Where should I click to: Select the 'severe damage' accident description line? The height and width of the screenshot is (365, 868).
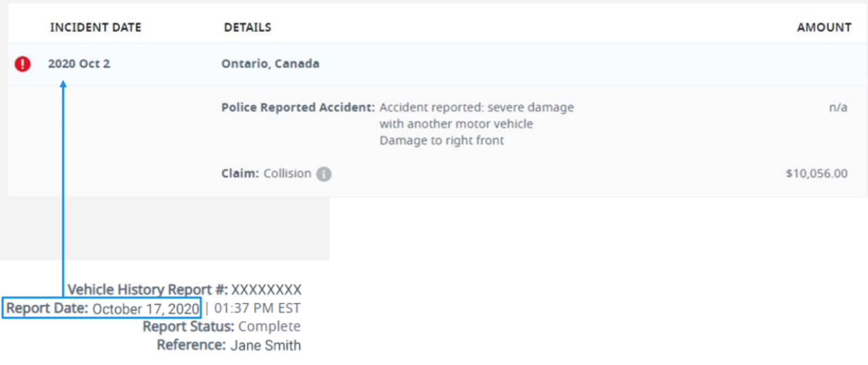tap(477, 108)
